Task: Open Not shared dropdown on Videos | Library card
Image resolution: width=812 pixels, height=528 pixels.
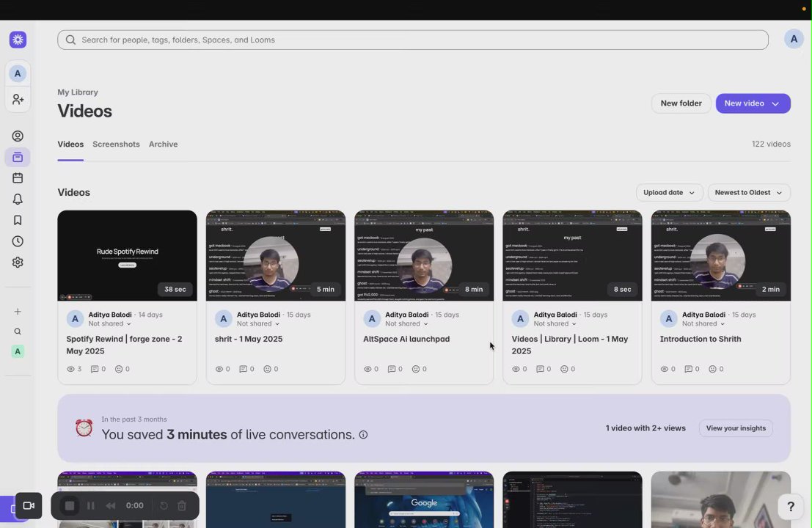Action: pyautogui.click(x=555, y=323)
